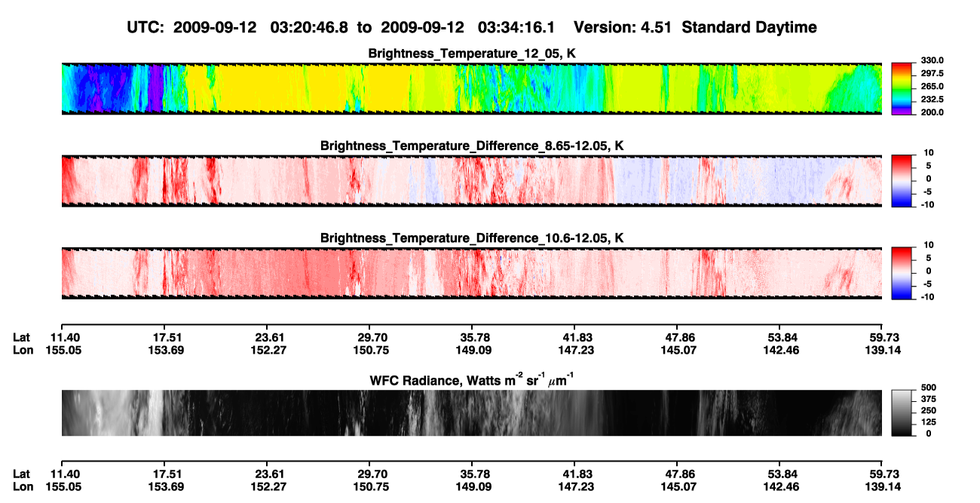Click the 500 label on the WFC colorbar
Screen dimensions: 980x503
(928, 387)
